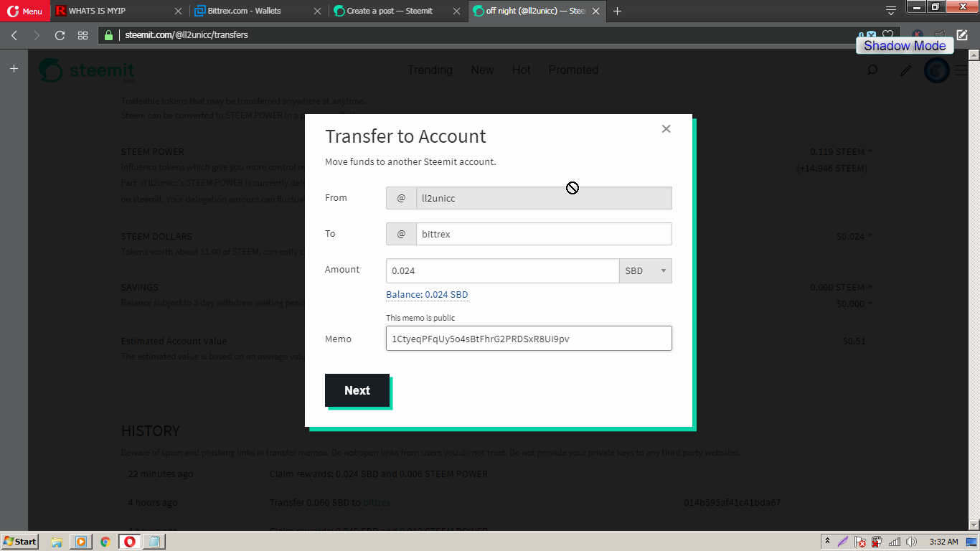Viewport: 980px width, 551px height.
Task: Open the Action Center flag icon
Action: (860, 542)
